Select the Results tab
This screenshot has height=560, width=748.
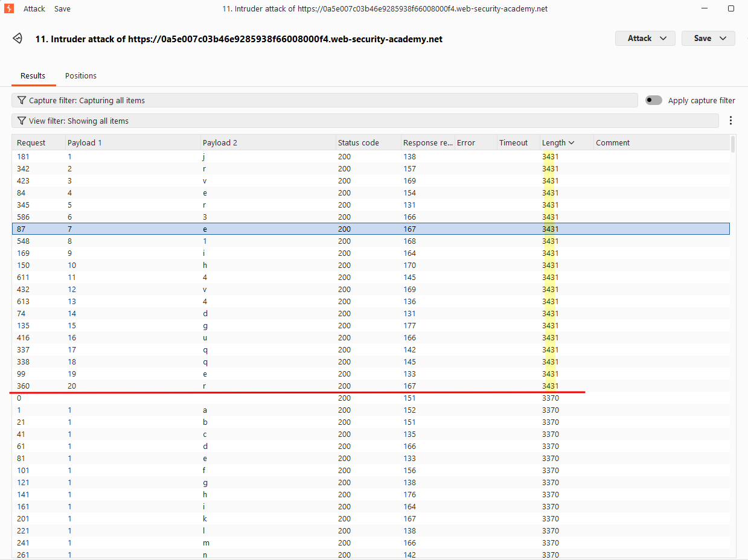click(x=33, y=75)
